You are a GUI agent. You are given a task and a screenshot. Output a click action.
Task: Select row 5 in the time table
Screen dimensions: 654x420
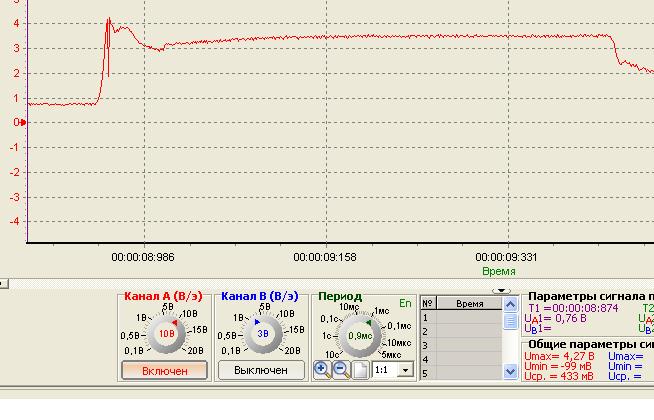pos(461,373)
